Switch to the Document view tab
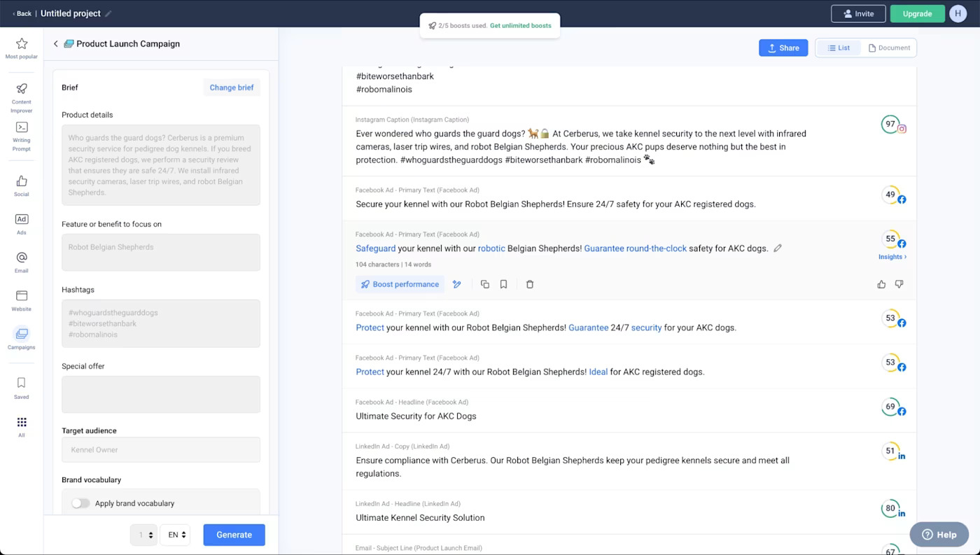The image size is (980, 555). coord(889,48)
